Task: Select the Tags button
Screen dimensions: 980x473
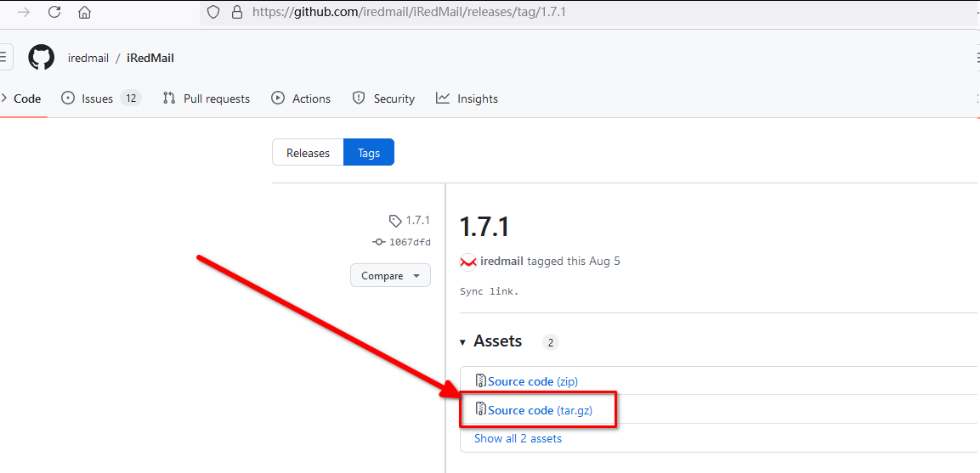Action: click(x=369, y=153)
